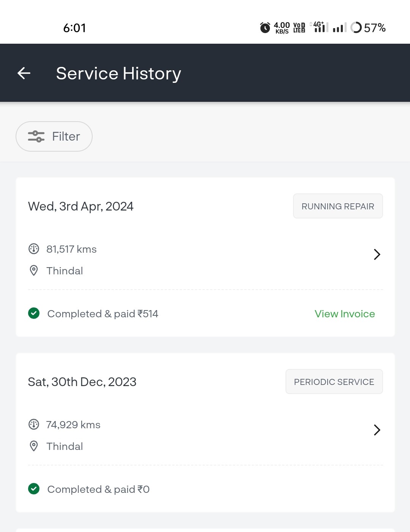The width and height of the screenshot is (410, 532).
Task: Select the RUNNING REPAIR tag
Action: (338, 206)
